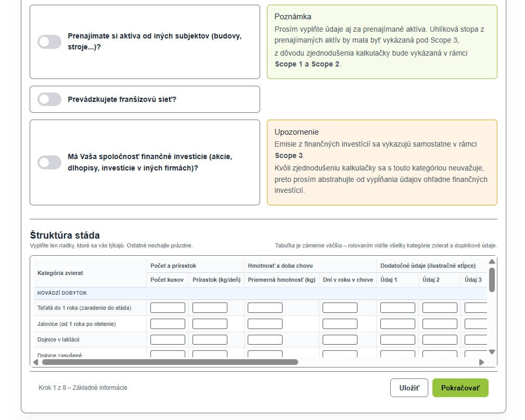Screen dimensions: 525x420
Task: Click Údaj 2 field for Dojnice v laktácii
Action: (x=440, y=340)
